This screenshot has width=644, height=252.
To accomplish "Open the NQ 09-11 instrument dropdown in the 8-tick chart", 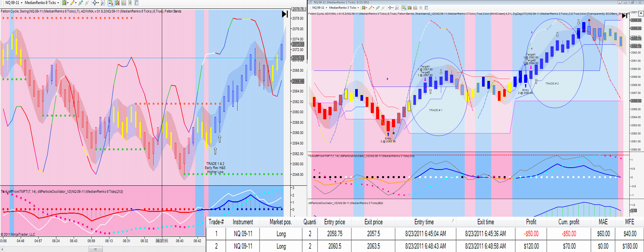I will [14, 3].
